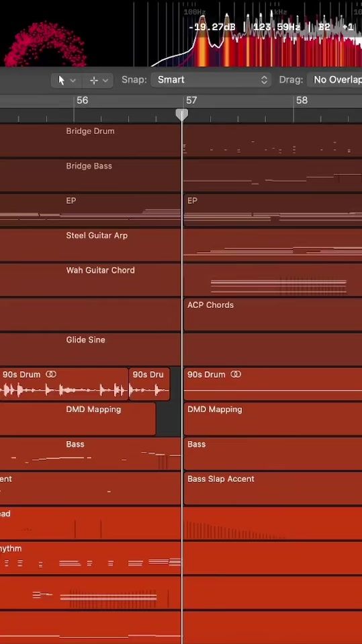Expand the pointer tool chevron
Viewport: 362px width, 644px height.
click(73, 80)
